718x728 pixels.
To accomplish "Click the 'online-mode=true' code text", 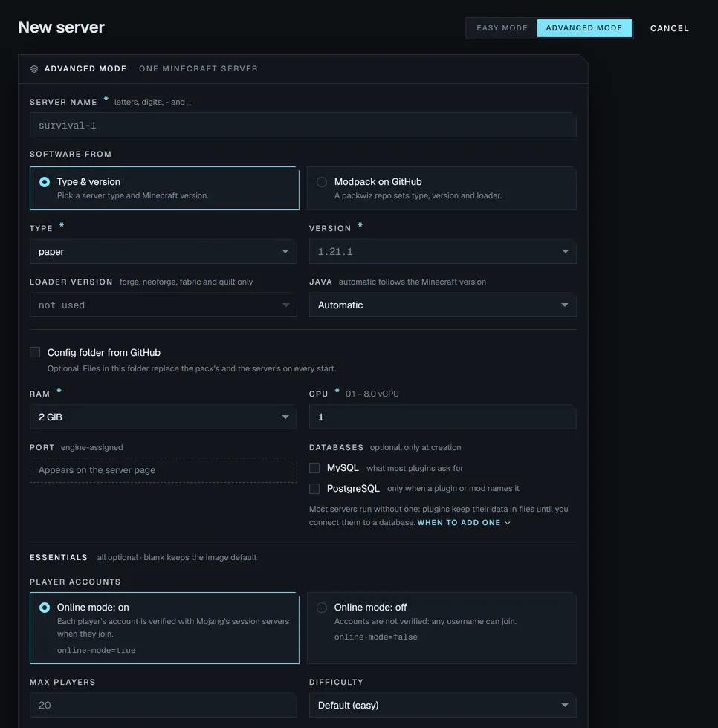I will pos(96,651).
